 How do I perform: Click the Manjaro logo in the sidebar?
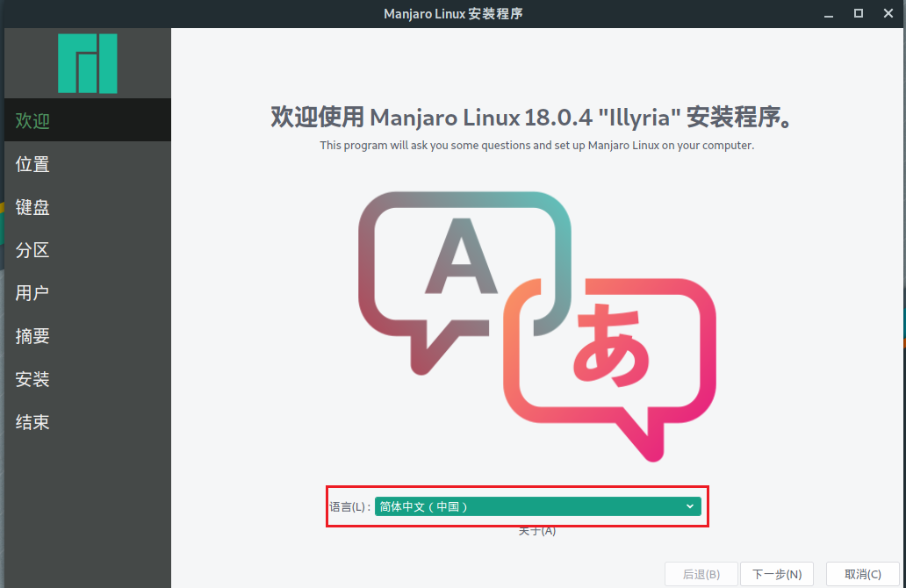pyautogui.click(x=87, y=63)
